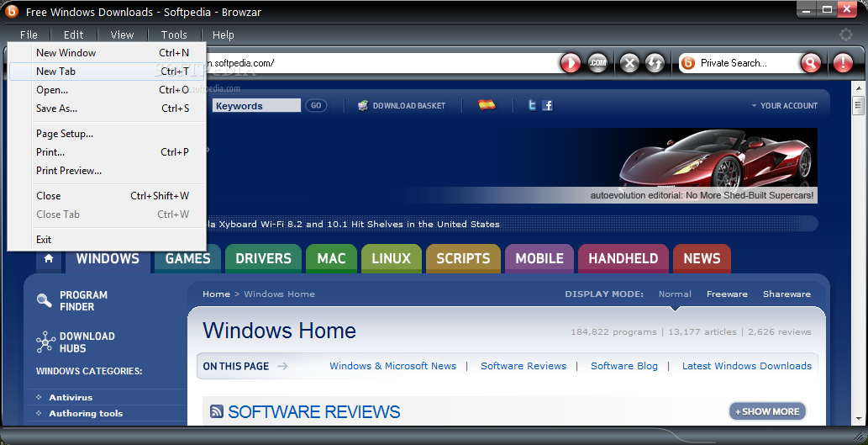Image resolution: width=868 pixels, height=445 pixels.
Task: Click the Stop loading X button
Action: point(629,63)
